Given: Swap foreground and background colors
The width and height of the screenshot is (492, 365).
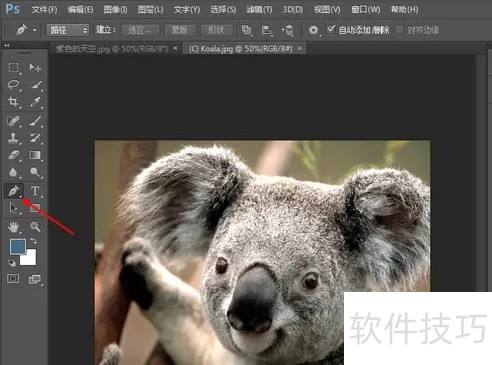Looking at the screenshot, I should pyautogui.click(x=34, y=241).
